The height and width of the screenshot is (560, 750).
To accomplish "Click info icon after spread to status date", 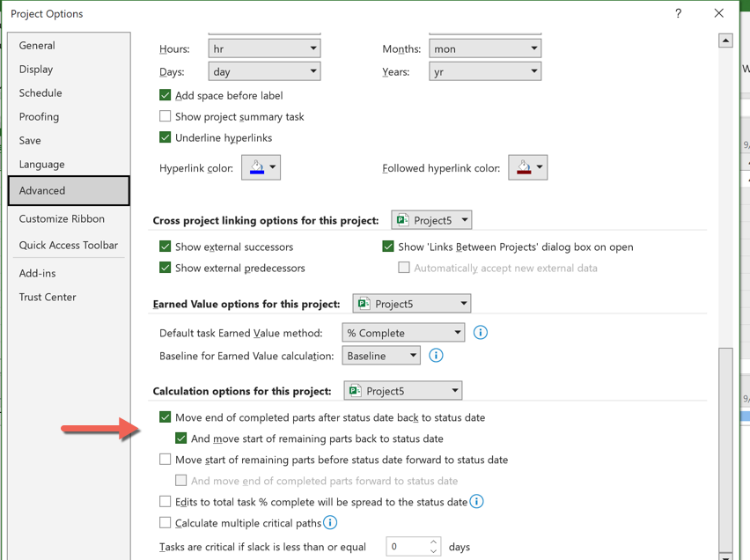I will tap(476, 501).
